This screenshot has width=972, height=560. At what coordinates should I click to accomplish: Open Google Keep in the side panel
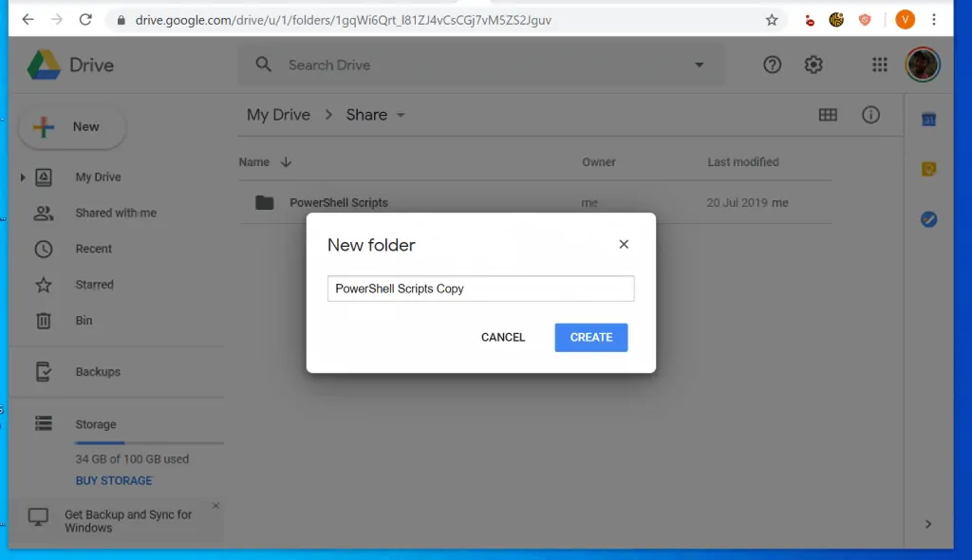click(x=928, y=169)
